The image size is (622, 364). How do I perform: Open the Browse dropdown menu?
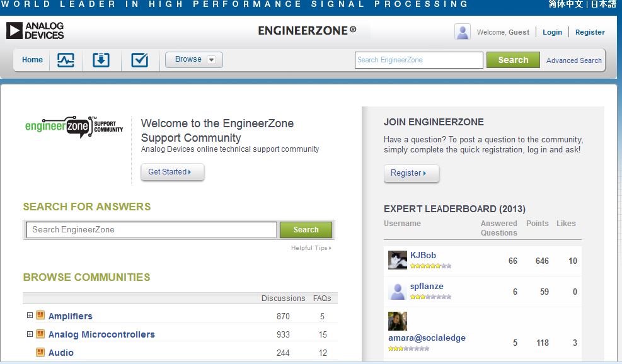194,59
